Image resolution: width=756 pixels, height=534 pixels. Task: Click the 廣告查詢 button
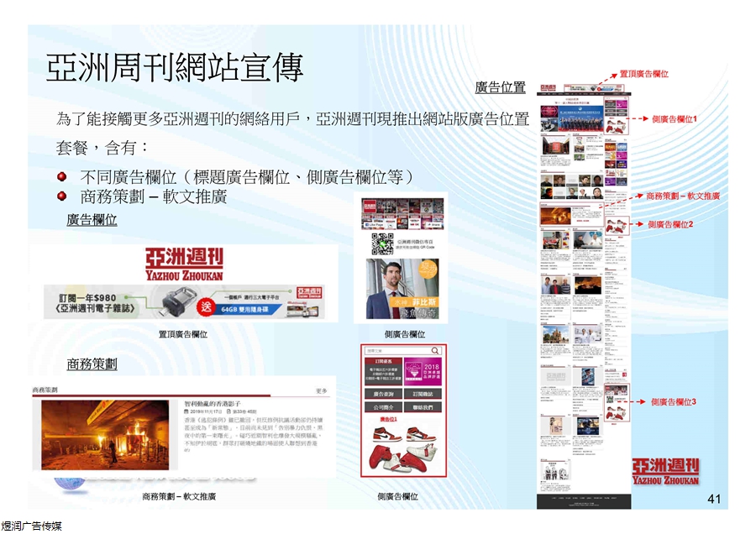pos(383,395)
